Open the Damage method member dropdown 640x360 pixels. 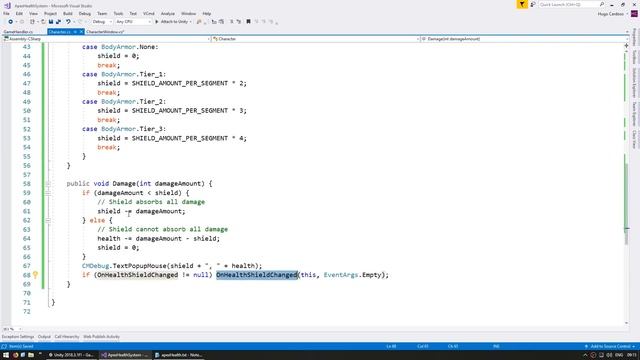[x=524, y=39]
